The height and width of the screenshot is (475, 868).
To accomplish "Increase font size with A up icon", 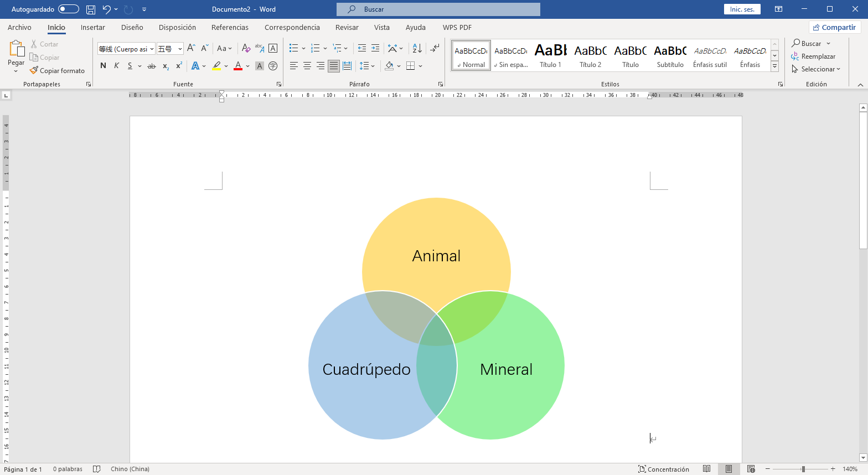I will pos(191,48).
